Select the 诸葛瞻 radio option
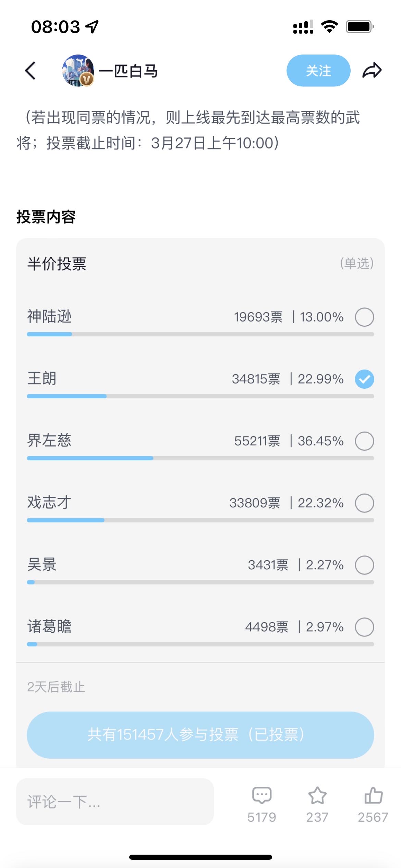 pos(364,627)
